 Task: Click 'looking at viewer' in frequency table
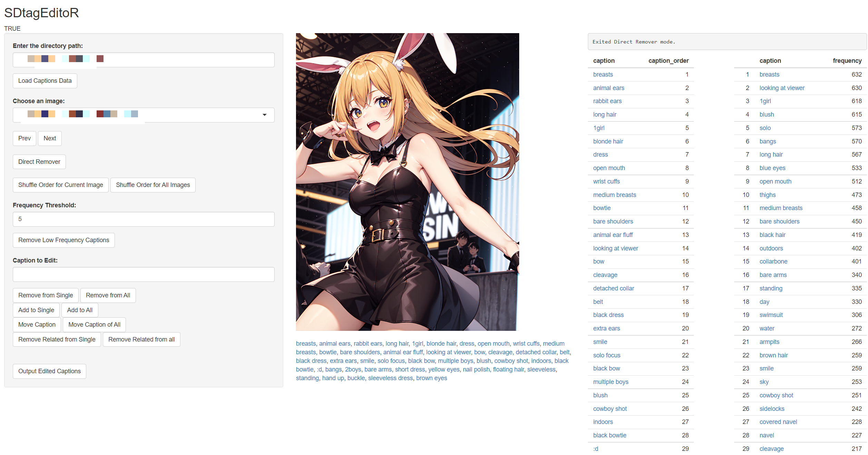tap(782, 88)
